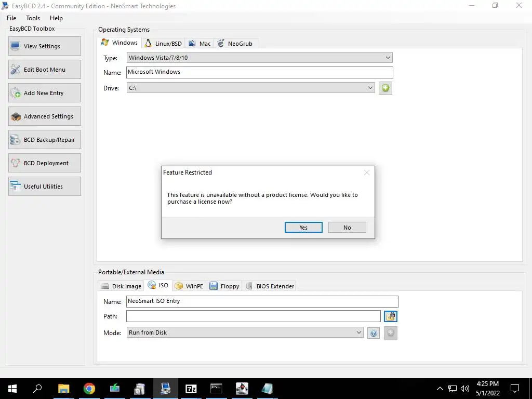
Task: Open the File menu
Action: pos(11,18)
